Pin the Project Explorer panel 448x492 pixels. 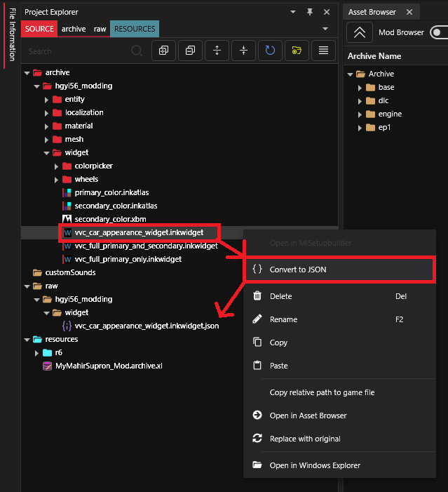tap(310, 12)
